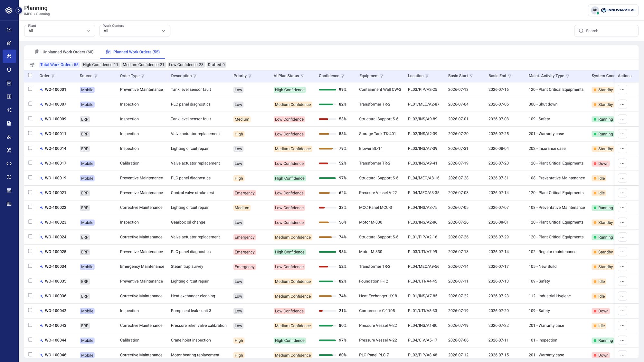The width and height of the screenshot is (644, 362).
Task: Switch to Unplanned Work Orders tab
Action: tap(64, 52)
